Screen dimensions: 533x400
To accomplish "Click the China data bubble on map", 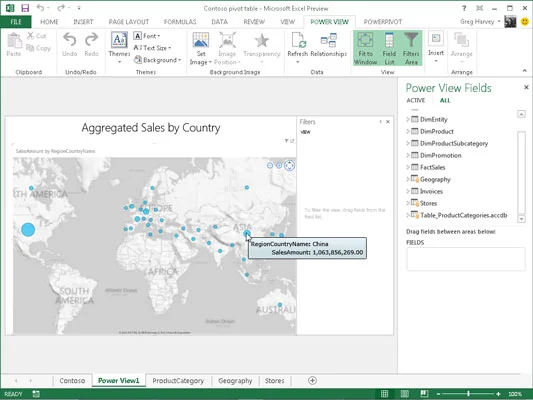I will click(x=247, y=233).
